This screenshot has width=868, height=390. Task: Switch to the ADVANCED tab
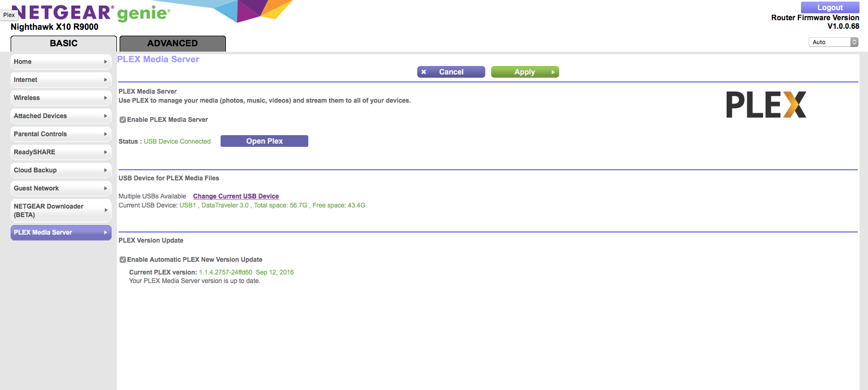[172, 43]
